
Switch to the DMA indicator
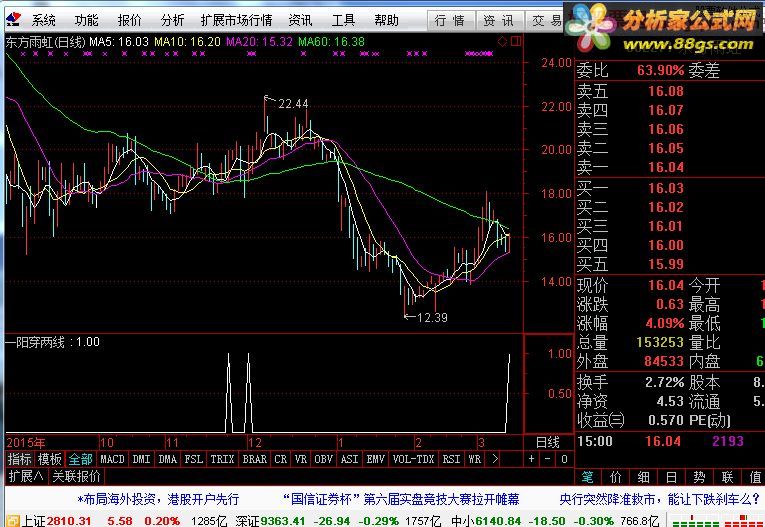coord(167,459)
